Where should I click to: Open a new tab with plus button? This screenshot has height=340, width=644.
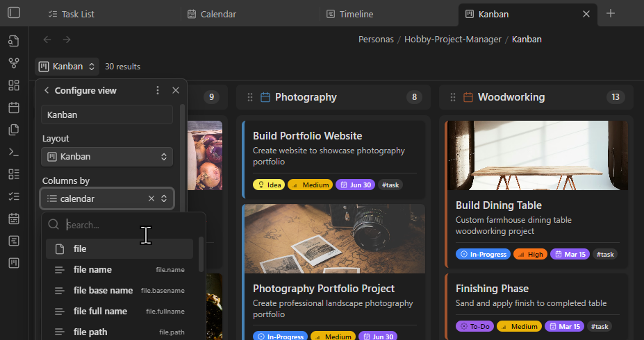click(x=611, y=14)
